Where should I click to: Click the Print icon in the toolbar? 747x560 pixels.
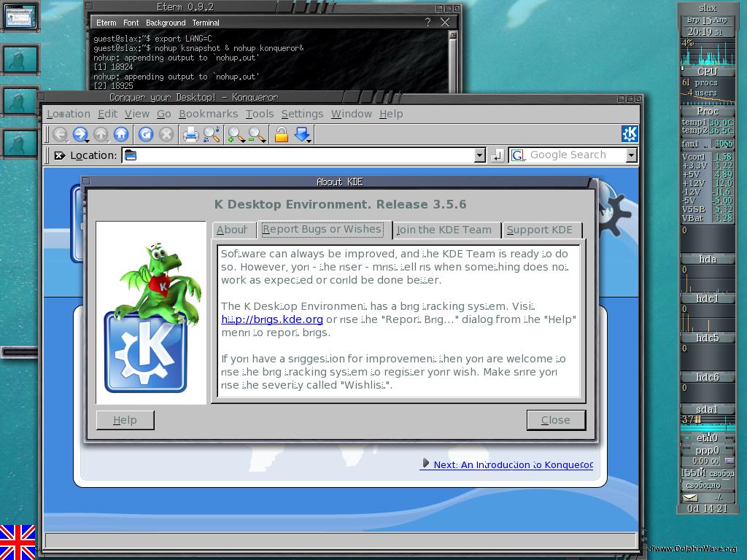point(190,134)
